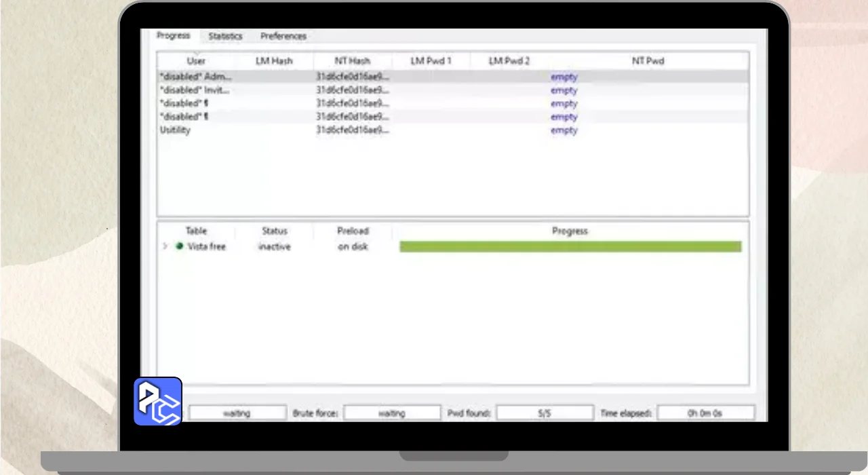Expand the Vista free table row

point(165,246)
